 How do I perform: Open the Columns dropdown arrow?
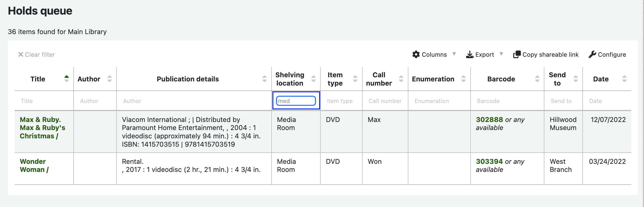coord(454,54)
